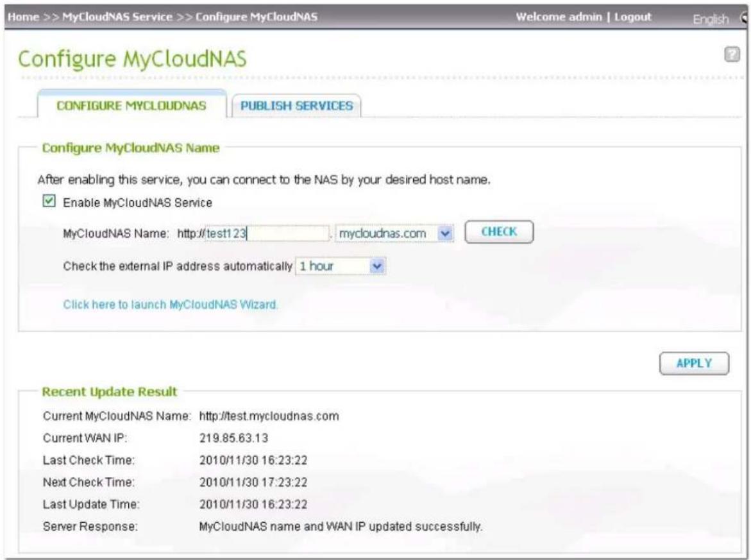The width and height of the screenshot is (751, 560).
Task: Click the Welcome admin text
Action: tap(559, 17)
